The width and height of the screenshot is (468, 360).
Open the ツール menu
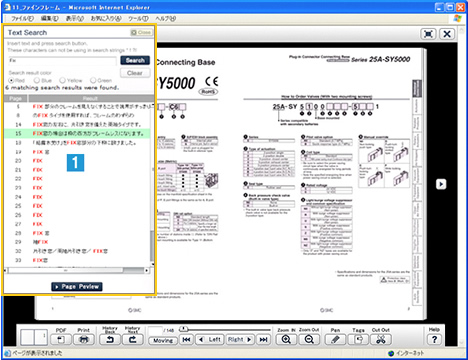coord(138,19)
